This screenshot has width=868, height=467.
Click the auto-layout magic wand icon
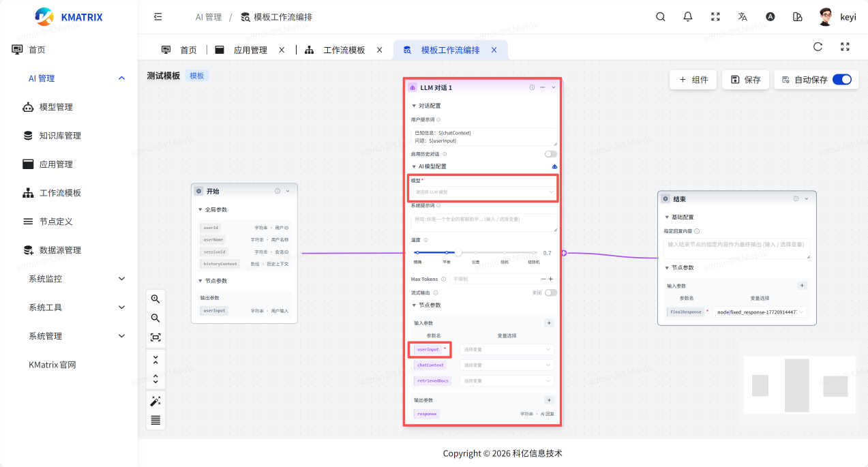pyautogui.click(x=155, y=402)
